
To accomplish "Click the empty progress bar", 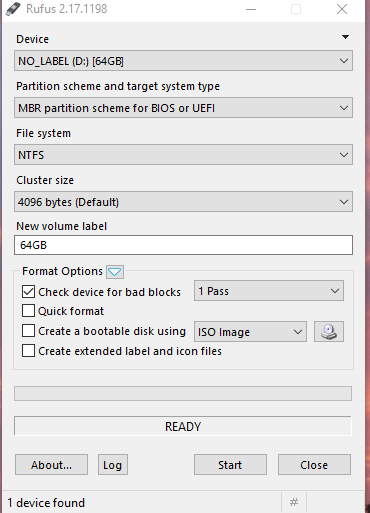I will click(x=183, y=394).
